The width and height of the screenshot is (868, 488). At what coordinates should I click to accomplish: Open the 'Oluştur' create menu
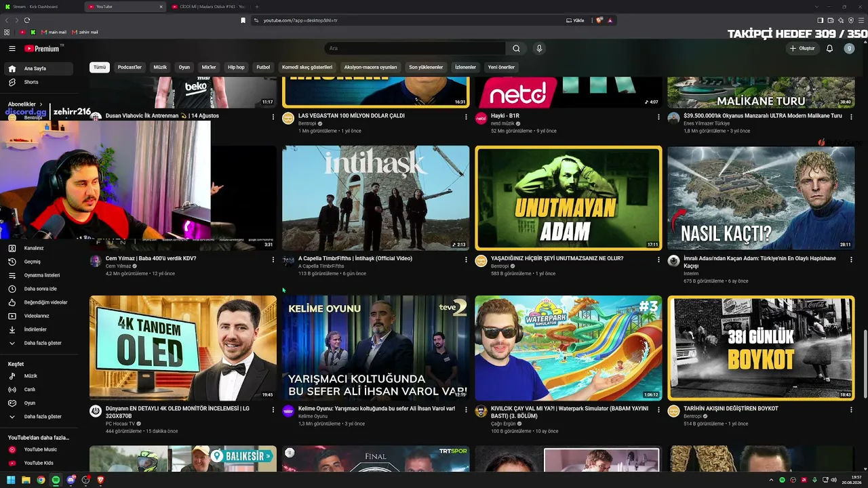(x=802, y=49)
